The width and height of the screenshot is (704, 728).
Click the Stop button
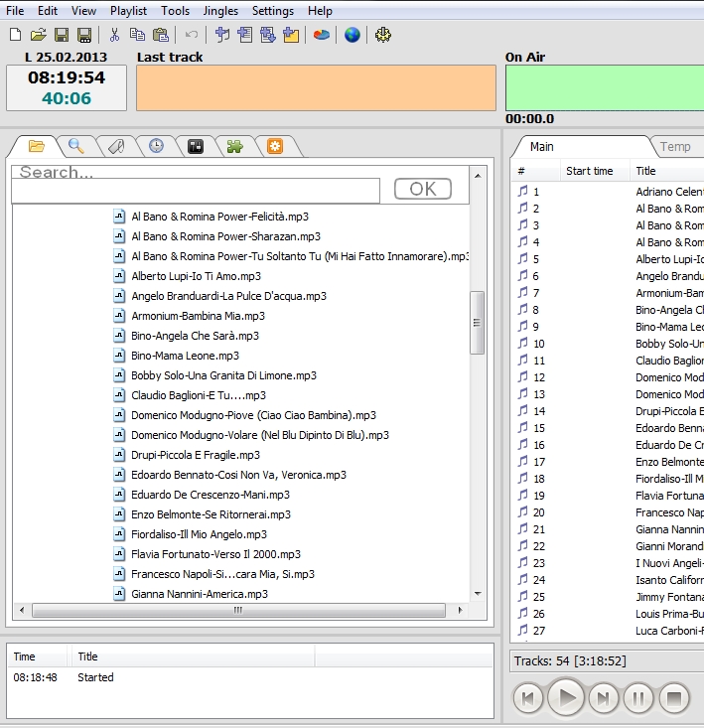[x=674, y=698]
